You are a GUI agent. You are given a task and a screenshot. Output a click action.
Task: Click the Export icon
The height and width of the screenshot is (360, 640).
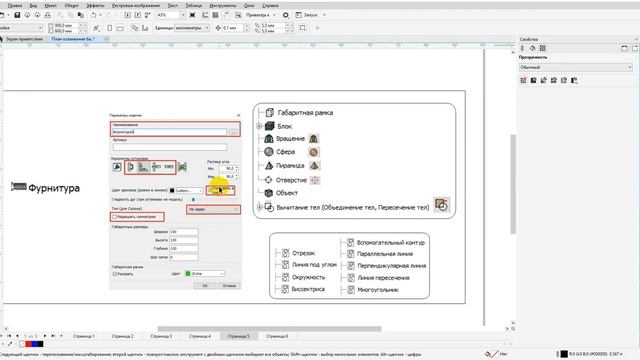point(138,15)
